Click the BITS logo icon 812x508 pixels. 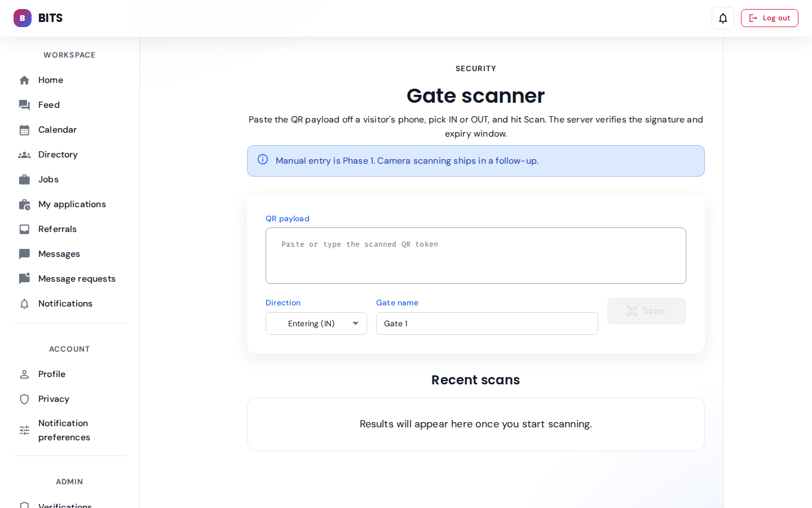23,18
